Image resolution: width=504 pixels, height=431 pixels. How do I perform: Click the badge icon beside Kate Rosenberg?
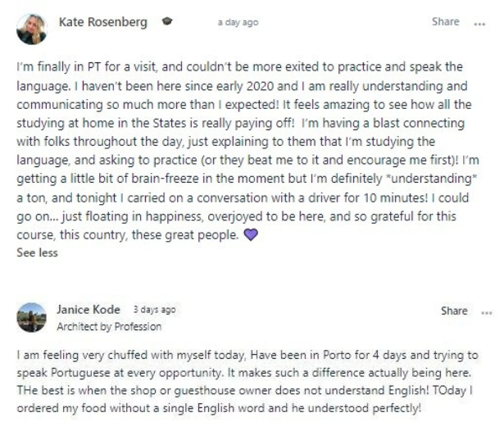click(168, 22)
